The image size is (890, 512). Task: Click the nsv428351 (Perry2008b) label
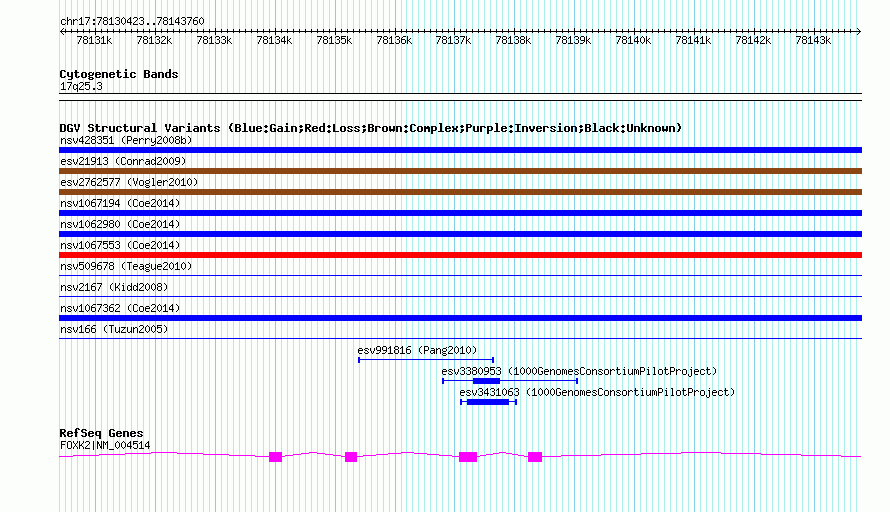tap(126, 140)
